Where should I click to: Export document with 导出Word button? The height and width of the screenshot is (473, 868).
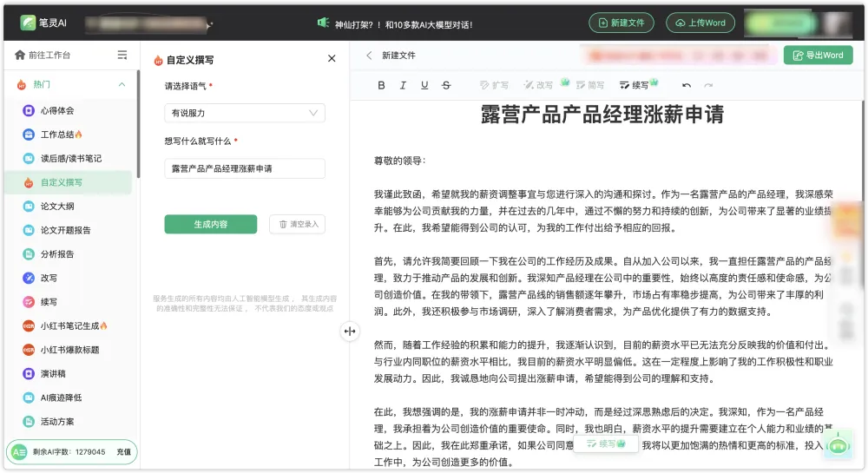(x=818, y=56)
